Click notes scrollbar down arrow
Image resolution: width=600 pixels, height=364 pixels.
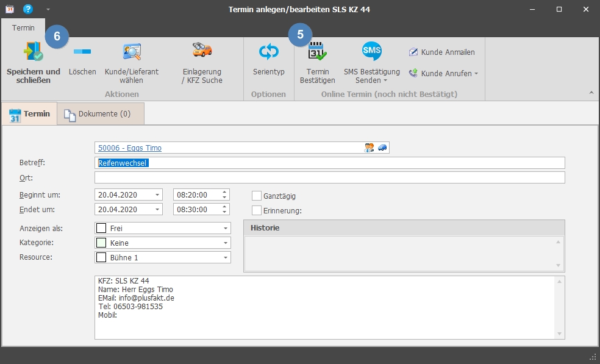[x=559, y=334]
